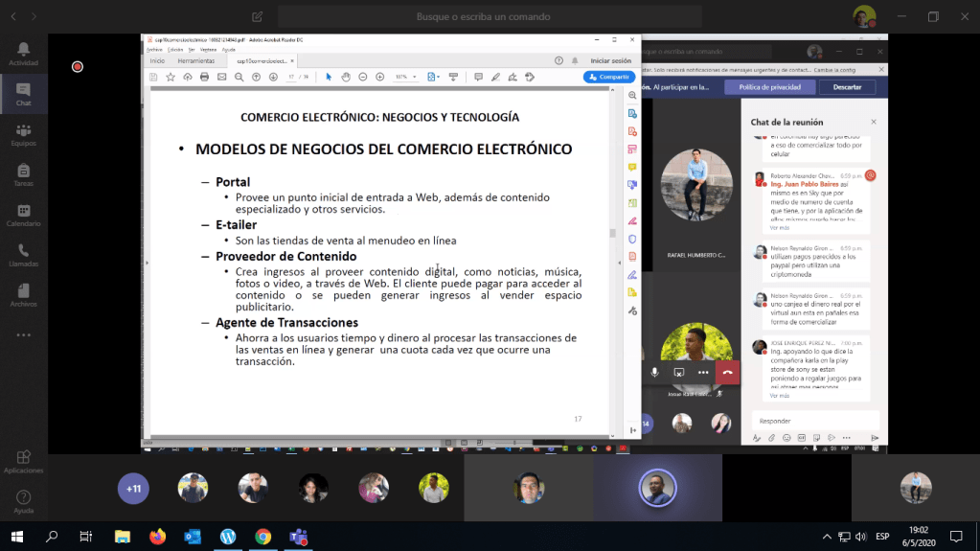Expand the +11 more participants list

(133, 489)
